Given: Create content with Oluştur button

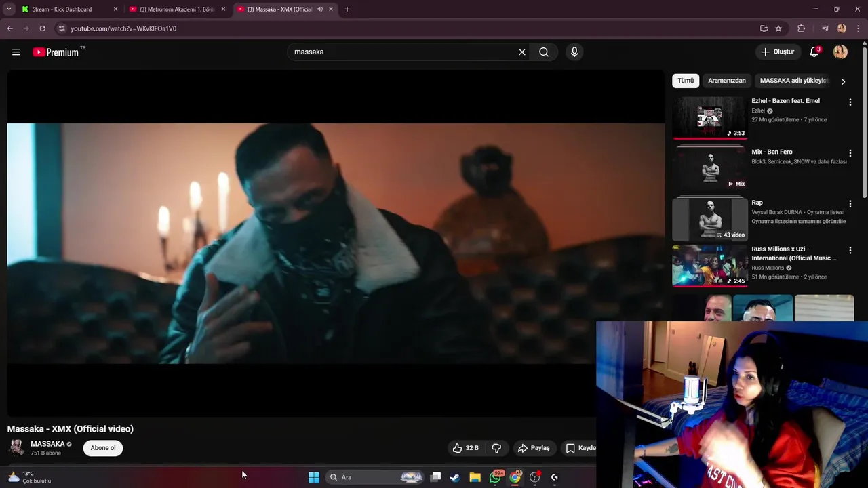Looking at the screenshot, I should (x=778, y=52).
